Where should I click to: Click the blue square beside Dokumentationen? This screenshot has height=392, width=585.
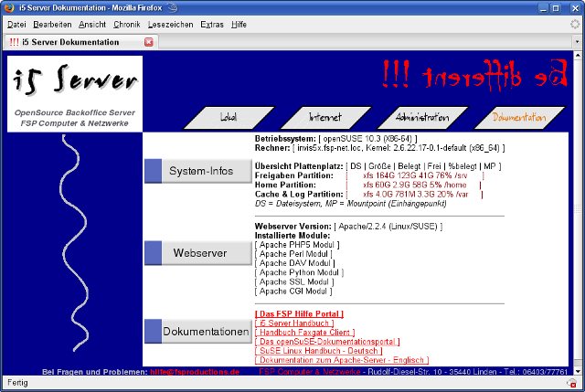click(153, 331)
